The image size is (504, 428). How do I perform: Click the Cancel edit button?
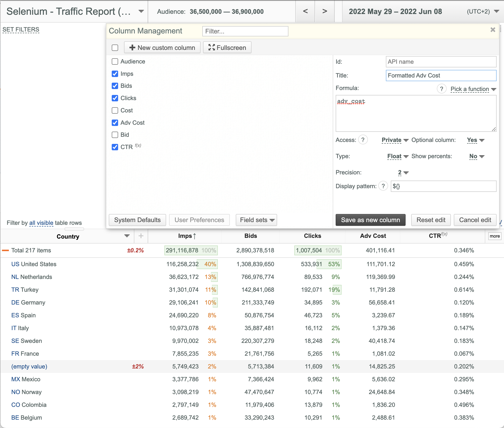pos(475,220)
